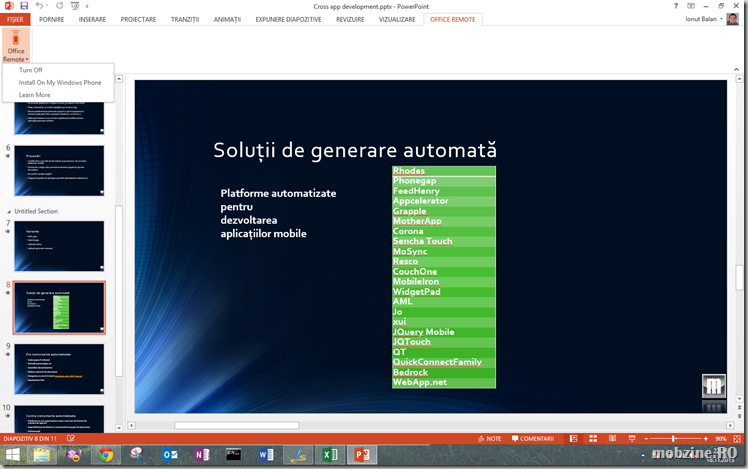Open the REVIZUIRE tab
The height and width of the screenshot is (469, 748).
pos(350,19)
